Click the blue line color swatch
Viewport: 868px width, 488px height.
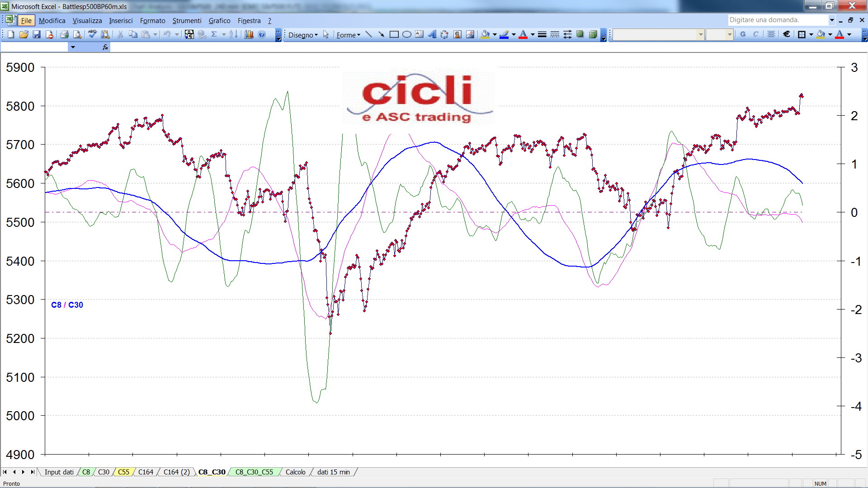(x=504, y=35)
